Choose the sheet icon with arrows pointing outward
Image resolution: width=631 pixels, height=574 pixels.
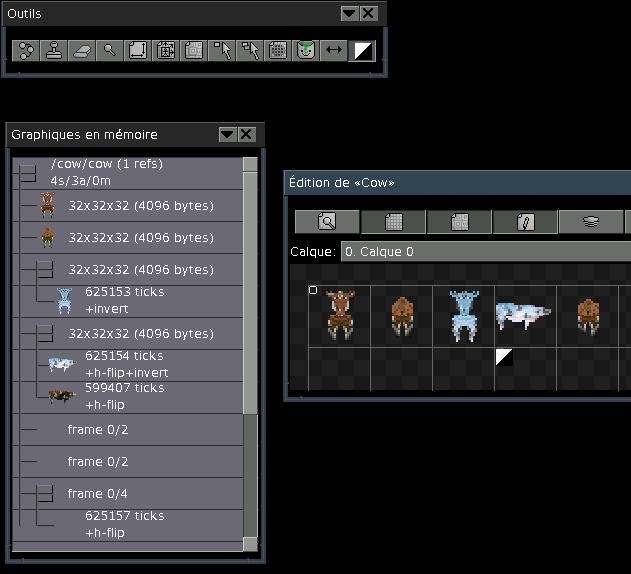(x=165, y=51)
